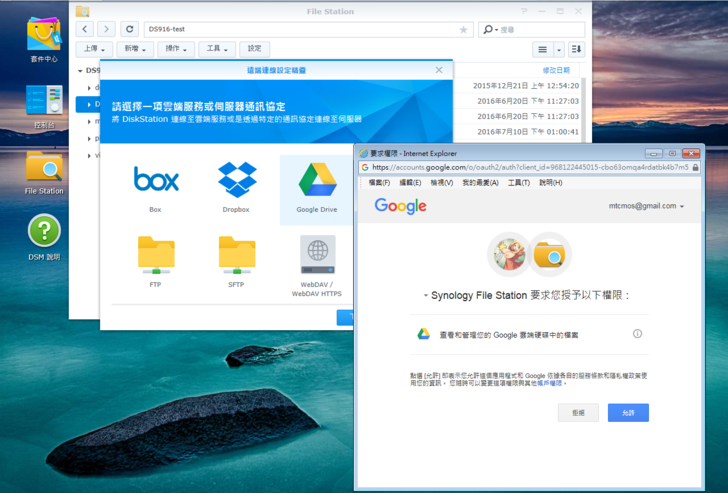Open the 上傳 (Upload) dropdown button

[94, 49]
